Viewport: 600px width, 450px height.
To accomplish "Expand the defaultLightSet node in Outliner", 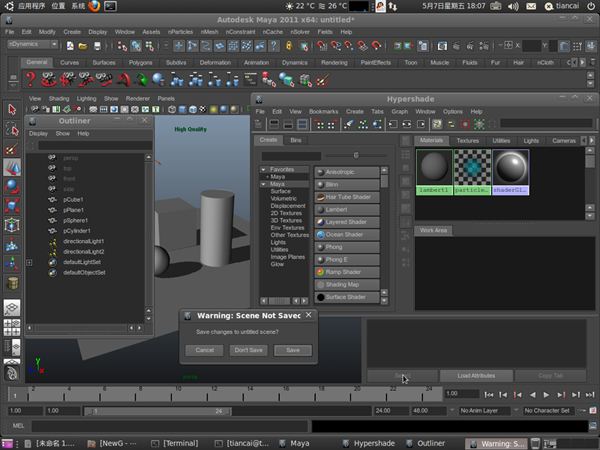I will click(29, 262).
